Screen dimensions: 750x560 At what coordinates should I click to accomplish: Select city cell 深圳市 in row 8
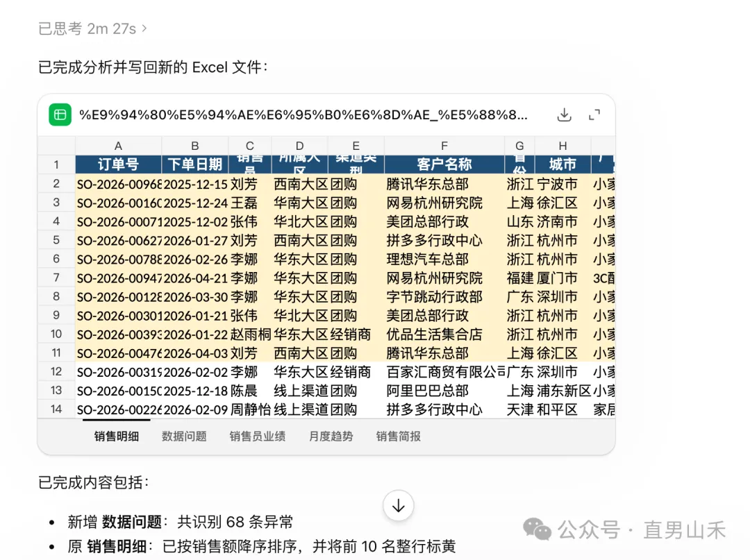[x=563, y=297]
